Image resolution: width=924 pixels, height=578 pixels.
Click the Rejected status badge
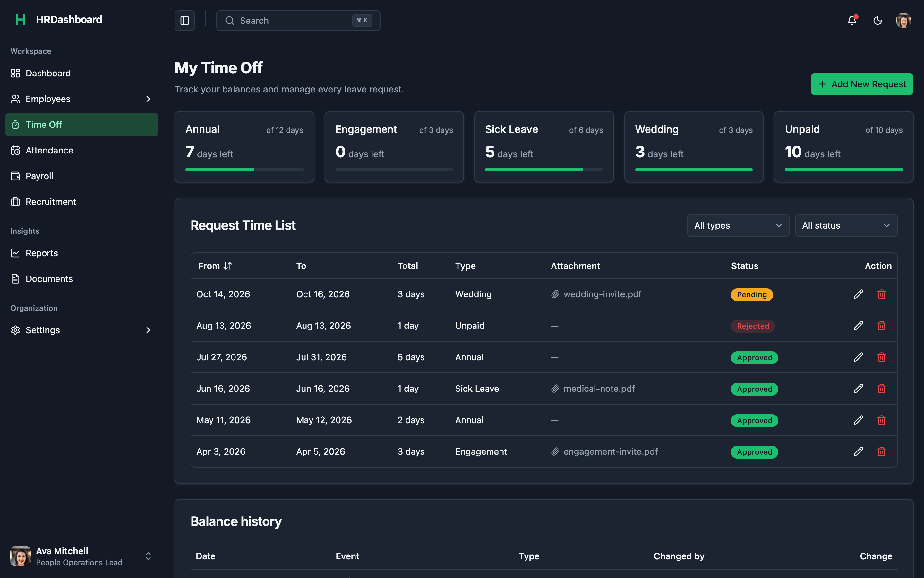pos(753,326)
